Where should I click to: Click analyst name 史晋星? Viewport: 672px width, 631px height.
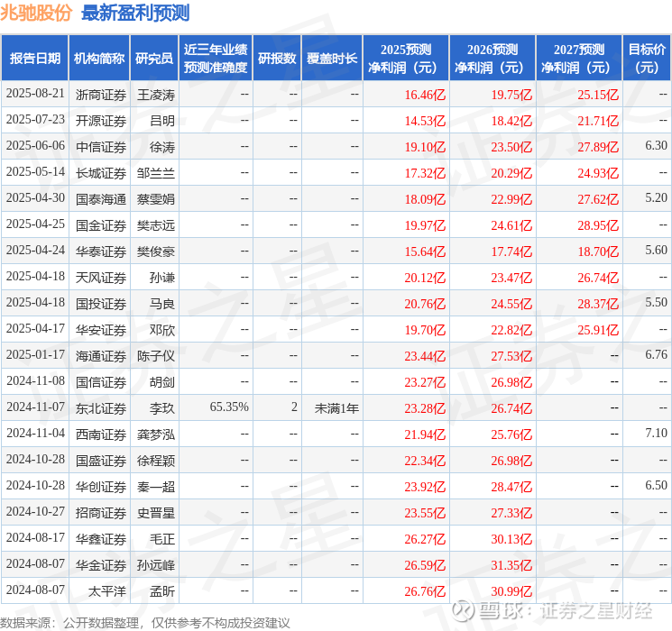pyautogui.click(x=156, y=513)
